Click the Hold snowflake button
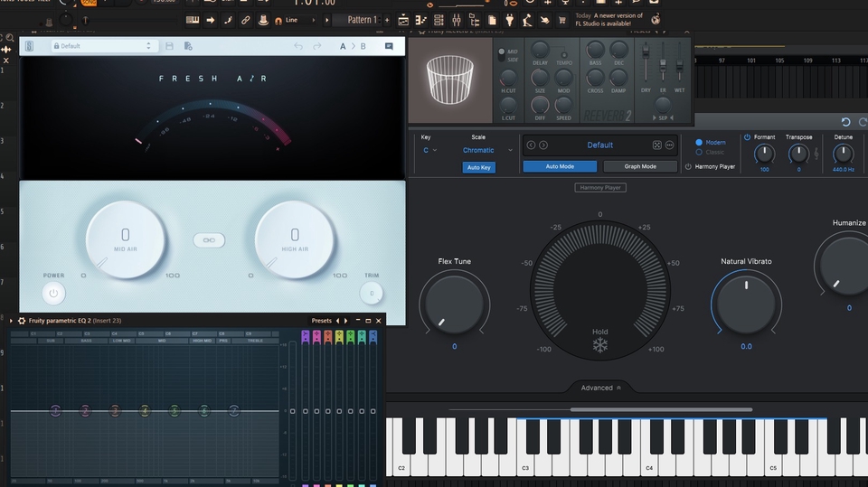868x487 pixels. coord(600,345)
